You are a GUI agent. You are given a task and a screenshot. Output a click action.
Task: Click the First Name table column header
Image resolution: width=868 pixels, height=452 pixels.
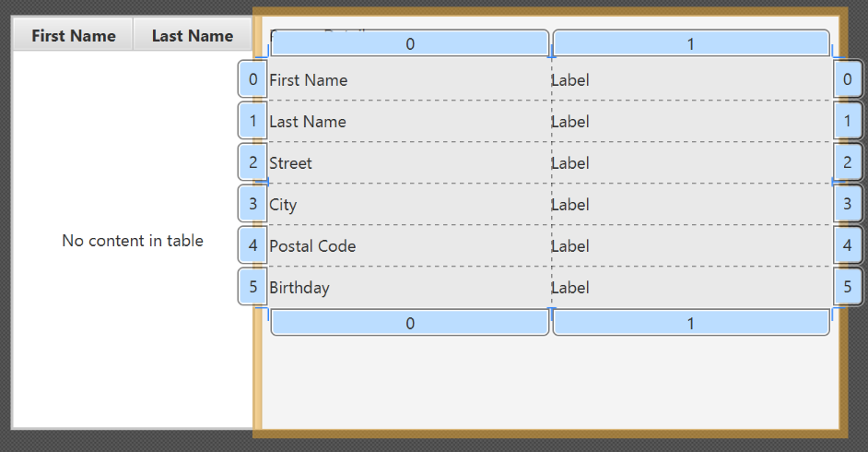point(74,36)
